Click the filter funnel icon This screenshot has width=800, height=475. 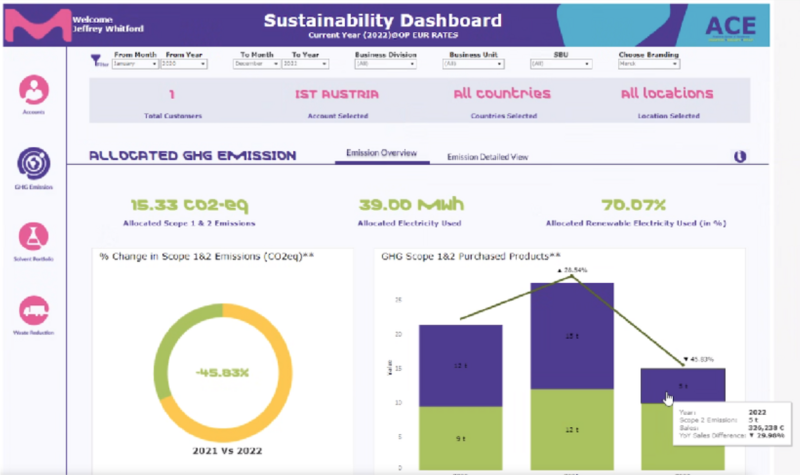pyautogui.click(x=98, y=61)
